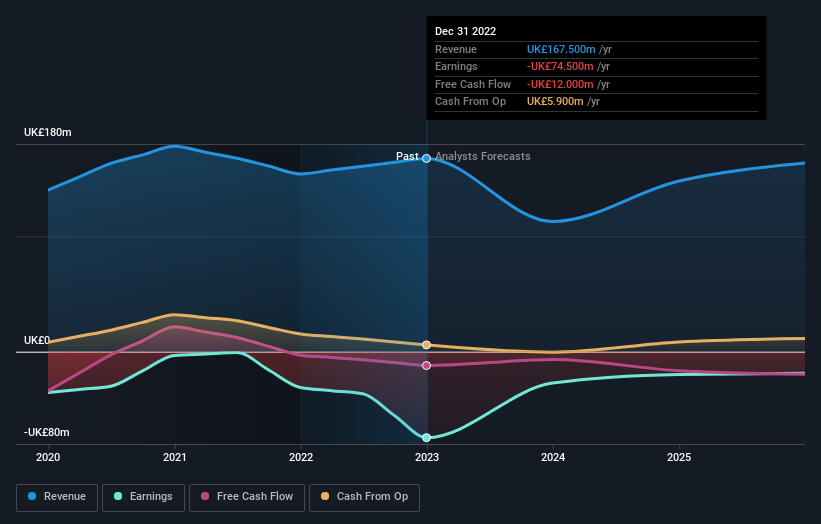
Task: Click the 'Dec 31 2022' tooltip date
Action: [x=465, y=31]
